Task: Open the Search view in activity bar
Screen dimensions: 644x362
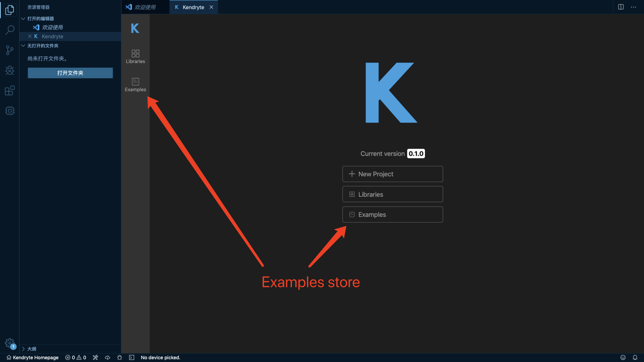Action: pos(10,30)
